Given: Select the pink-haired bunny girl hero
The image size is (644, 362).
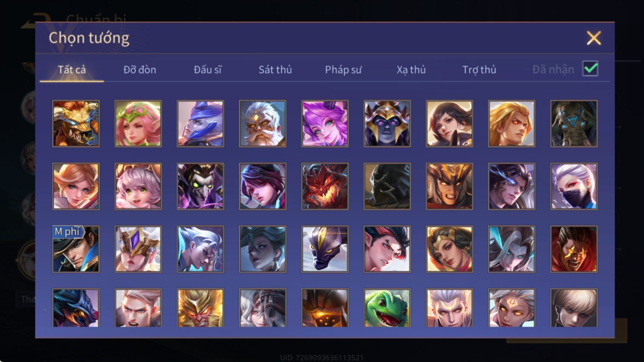Looking at the screenshot, I should pyautogui.click(x=138, y=186).
